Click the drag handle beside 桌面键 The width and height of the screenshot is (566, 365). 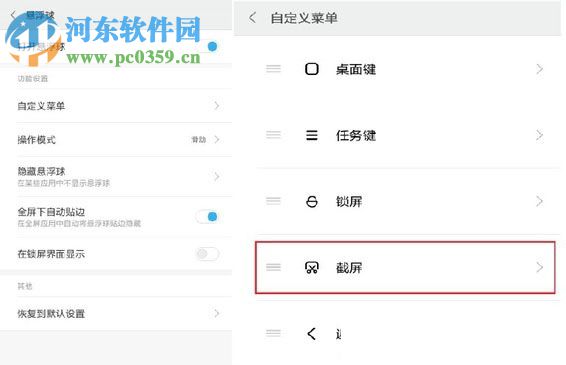pyautogui.click(x=273, y=69)
